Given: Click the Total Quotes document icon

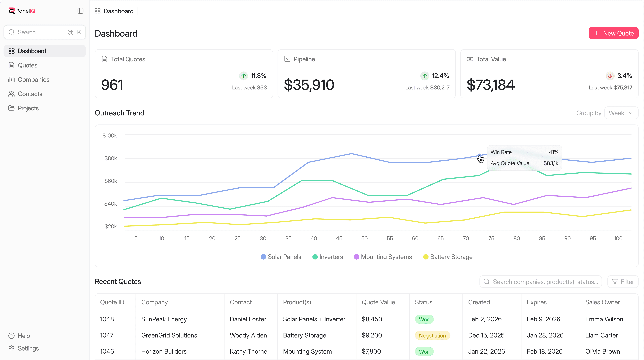Looking at the screenshot, I should [x=104, y=59].
